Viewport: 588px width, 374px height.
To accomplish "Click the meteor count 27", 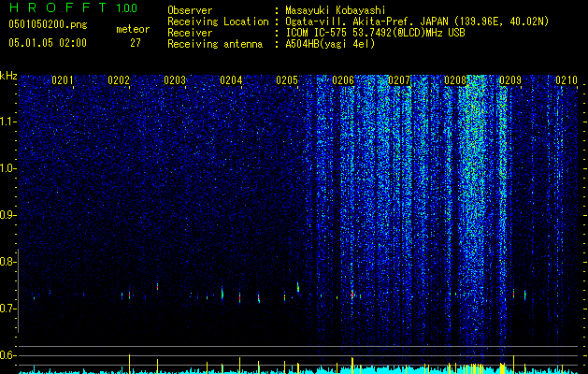I will (136, 43).
